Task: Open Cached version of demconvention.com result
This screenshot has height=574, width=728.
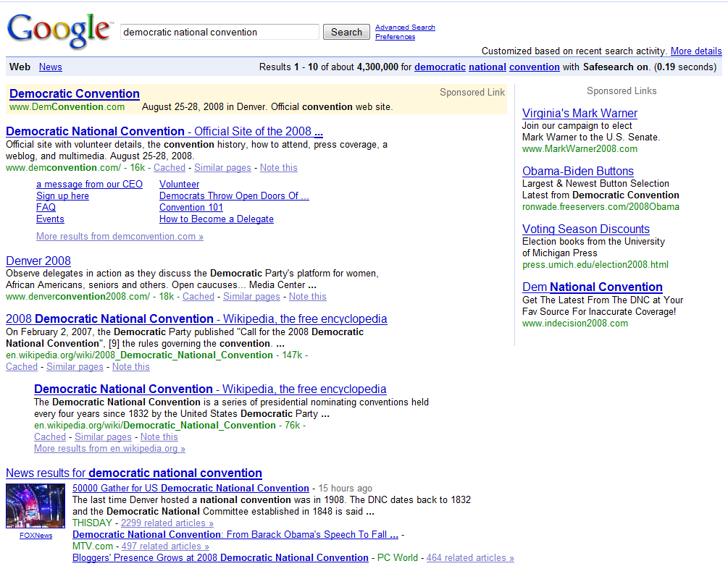Action: tap(169, 167)
